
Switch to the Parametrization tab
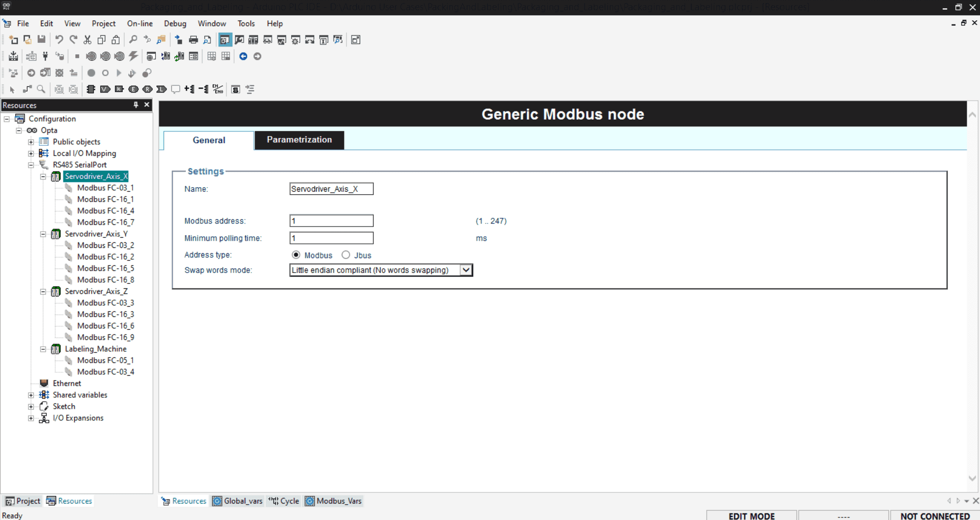299,140
